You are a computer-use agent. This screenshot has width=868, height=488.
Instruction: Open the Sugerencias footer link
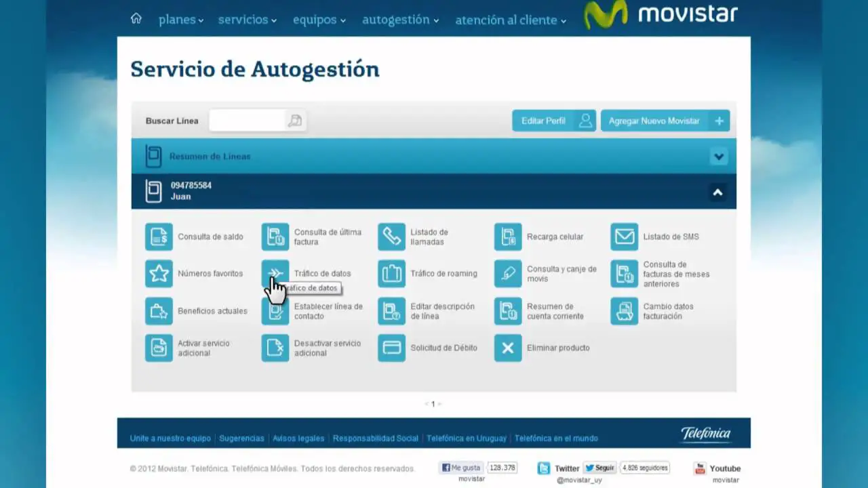[241, 439]
